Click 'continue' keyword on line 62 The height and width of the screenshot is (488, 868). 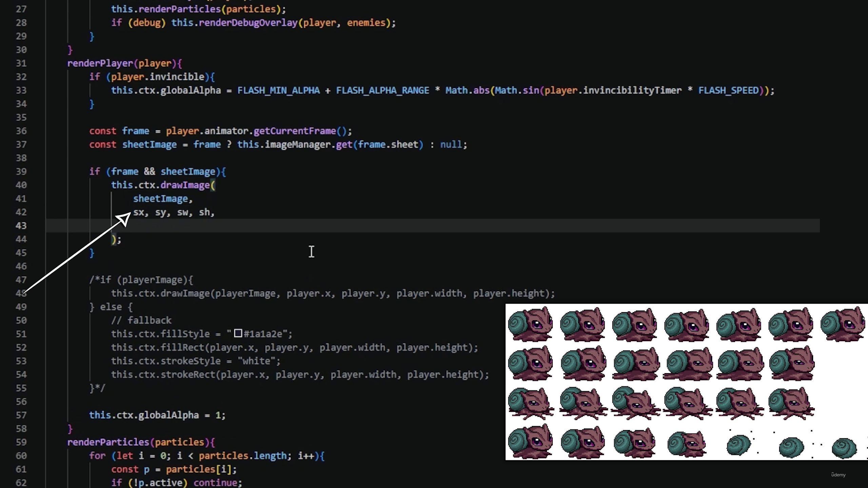click(x=215, y=483)
